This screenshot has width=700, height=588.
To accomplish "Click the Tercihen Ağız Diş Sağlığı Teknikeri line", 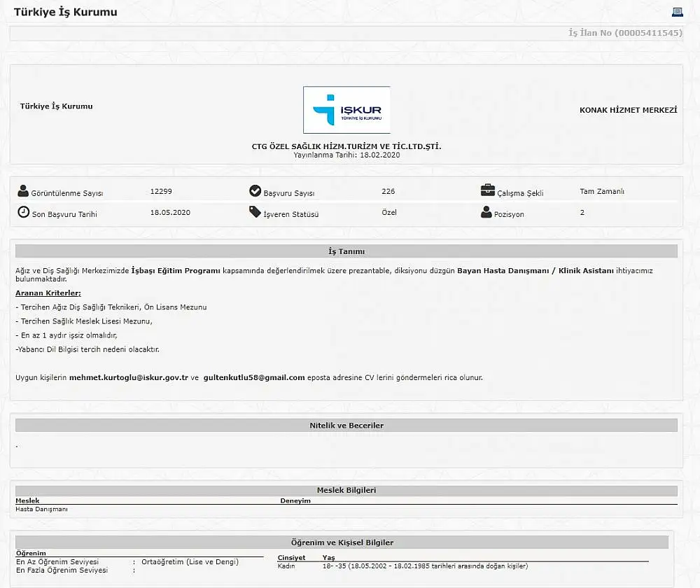I will (x=111, y=307).
